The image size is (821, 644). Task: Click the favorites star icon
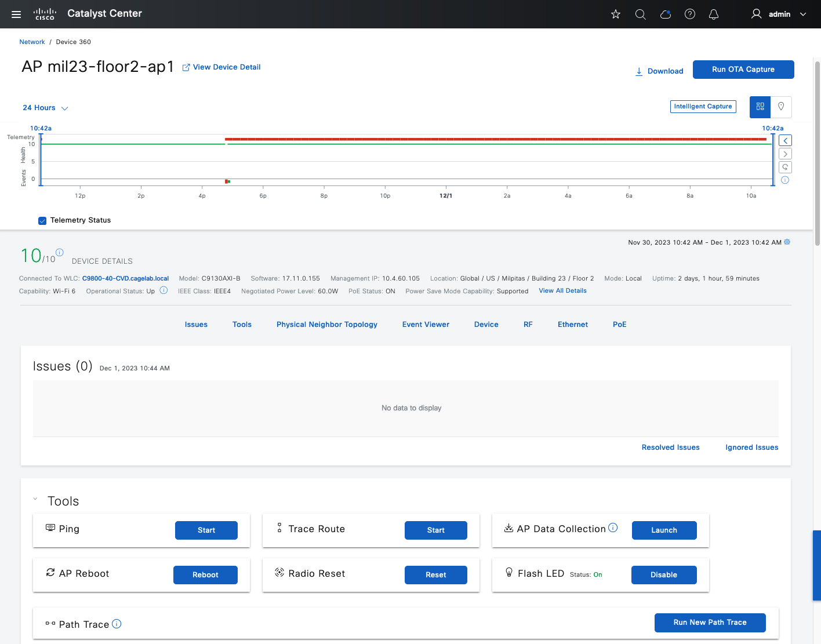(616, 14)
